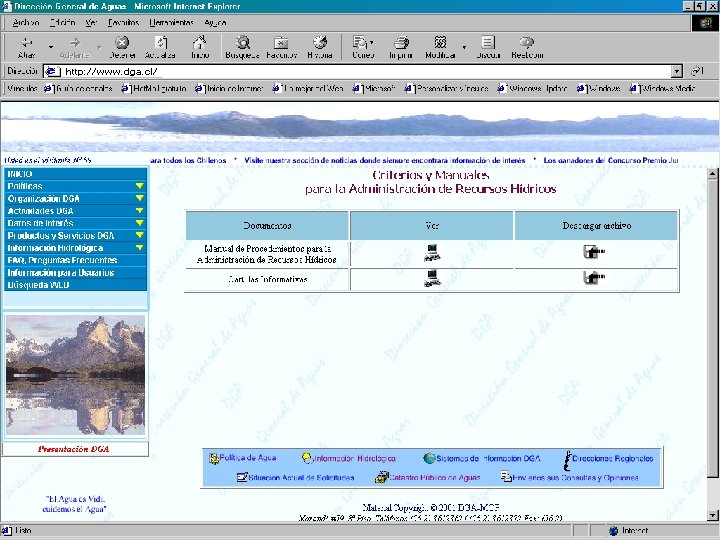Screen dimensions: 720x540
Task: Click the Internet zone globe in status bar
Action: coord(613,531)
